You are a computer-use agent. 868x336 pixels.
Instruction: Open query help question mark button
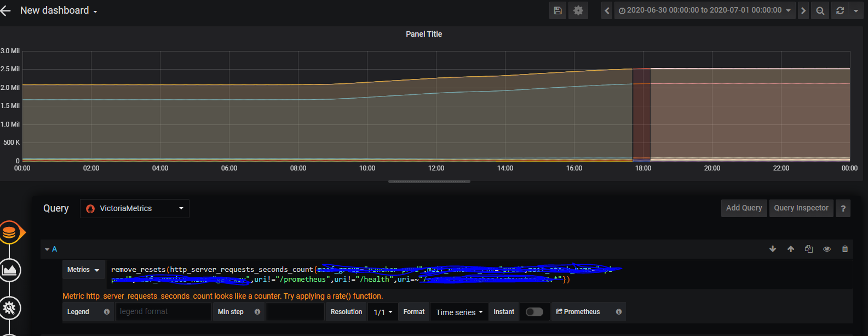[843, 208]
